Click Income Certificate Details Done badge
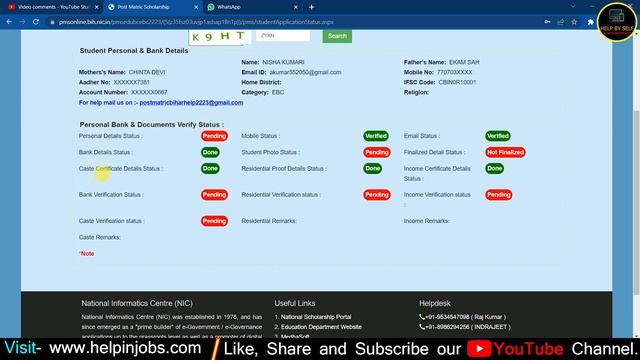Image resolution: width=640 pixels, height=360 pixels. tap(494, 169)
